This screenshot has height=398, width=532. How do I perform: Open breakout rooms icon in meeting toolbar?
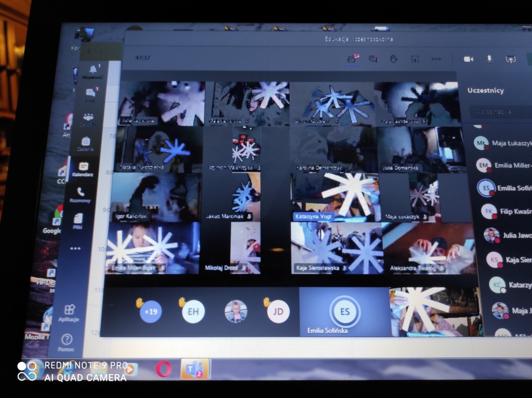415,59
